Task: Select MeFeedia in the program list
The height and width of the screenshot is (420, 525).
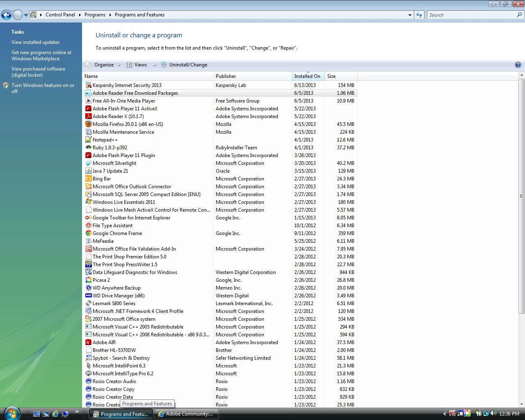Action: coord(220,241)
